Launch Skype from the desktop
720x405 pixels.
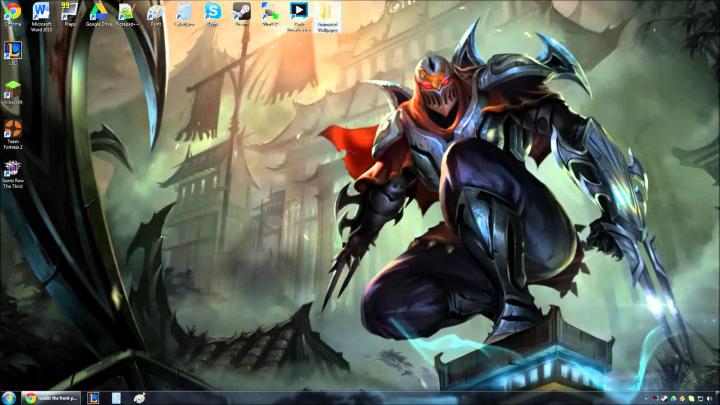point(213,14)
